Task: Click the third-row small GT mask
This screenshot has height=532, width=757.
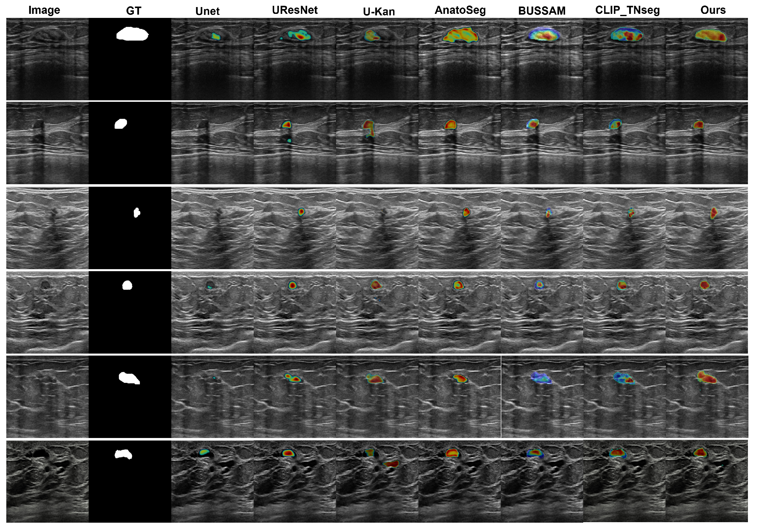Action: tap(137, 213)
